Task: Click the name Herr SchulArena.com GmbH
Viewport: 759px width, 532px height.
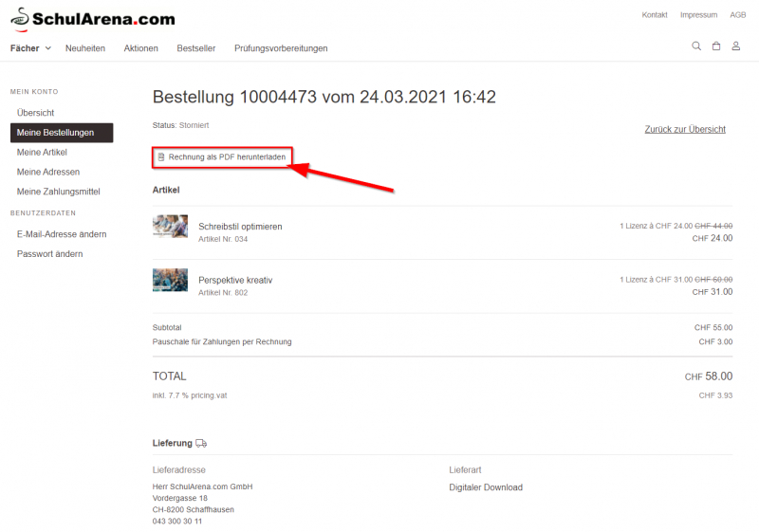Action: [x=202, y=486]
